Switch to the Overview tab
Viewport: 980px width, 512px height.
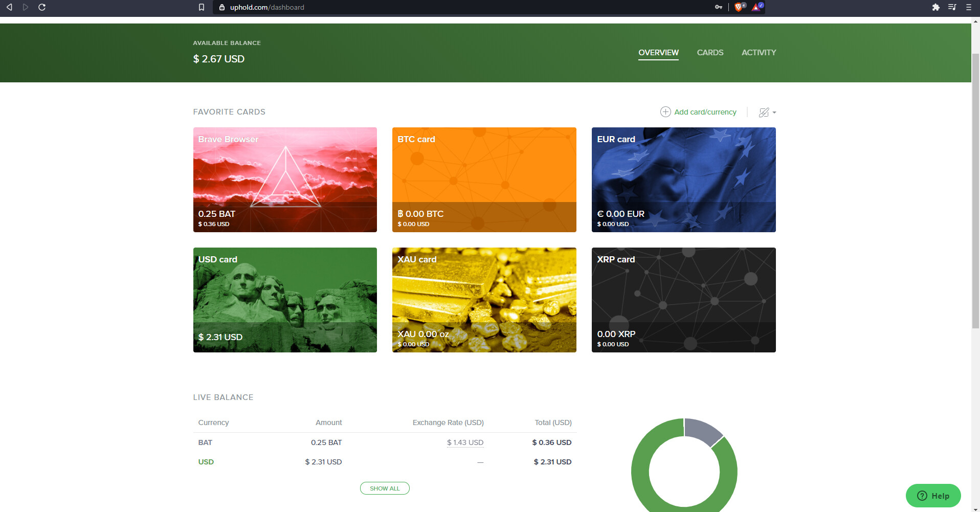pyautogui.click(x=658, y=53)
